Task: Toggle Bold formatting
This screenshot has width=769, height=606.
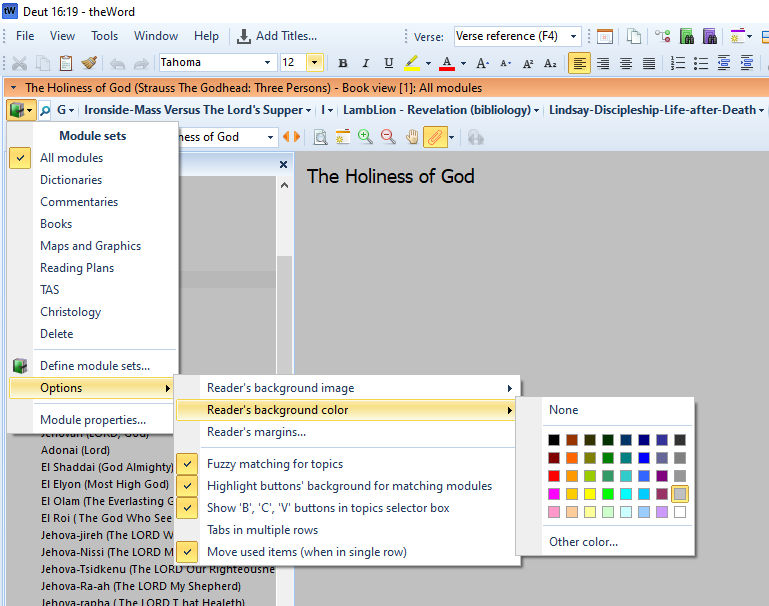Action: (343, 63)
